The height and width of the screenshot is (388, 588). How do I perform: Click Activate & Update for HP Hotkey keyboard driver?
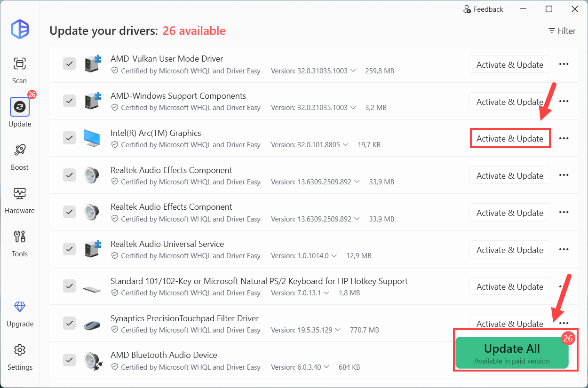(510, 286)
